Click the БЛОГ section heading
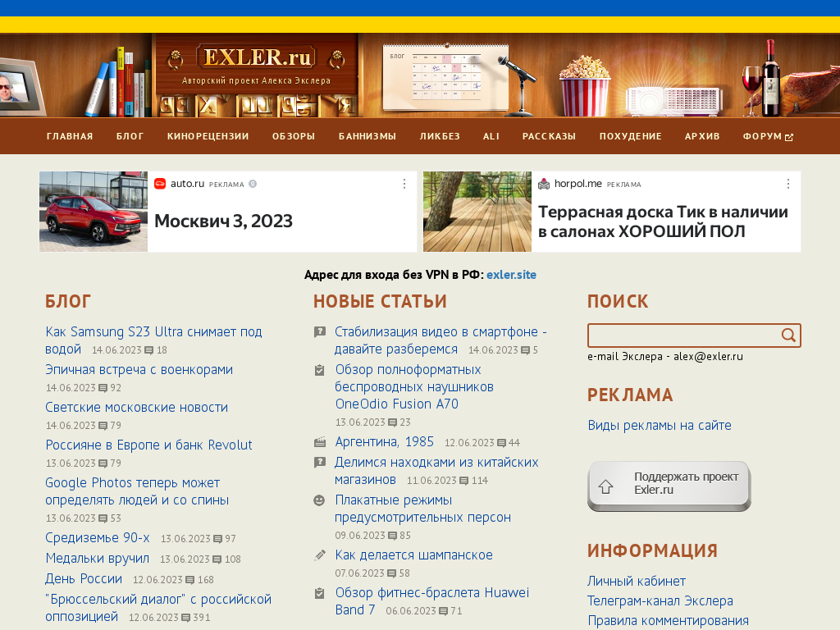Screen dimensions: 840x630 [68, 302]
